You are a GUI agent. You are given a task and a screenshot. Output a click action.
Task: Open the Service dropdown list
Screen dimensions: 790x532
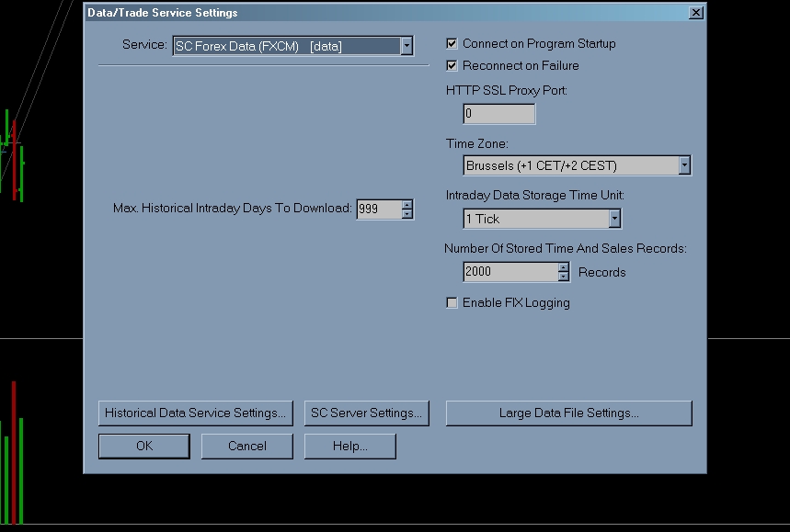click(406, 46)
